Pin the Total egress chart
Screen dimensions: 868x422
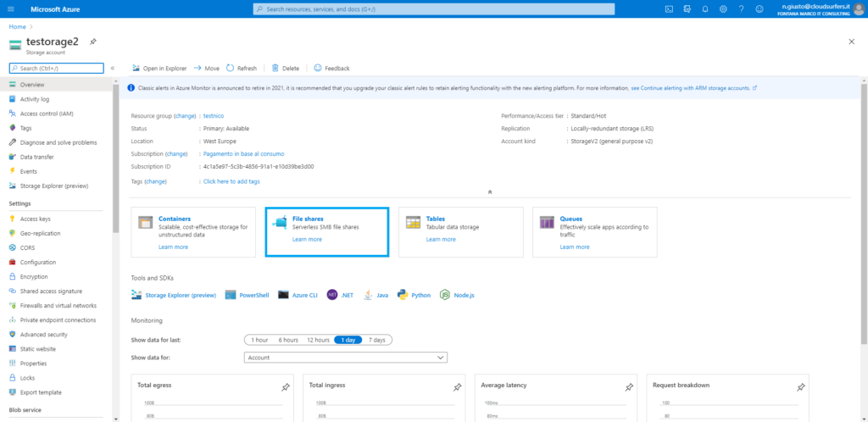(286, 388)
